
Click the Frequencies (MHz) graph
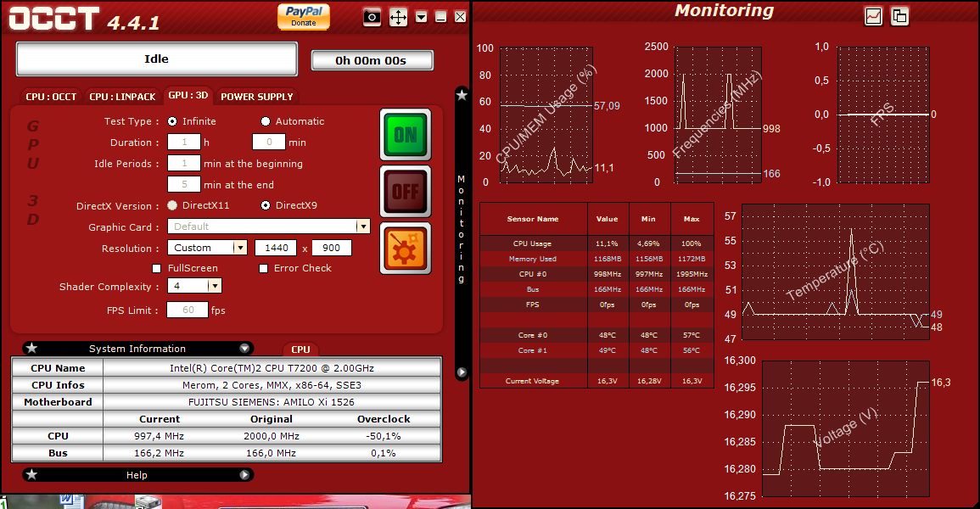718,115
